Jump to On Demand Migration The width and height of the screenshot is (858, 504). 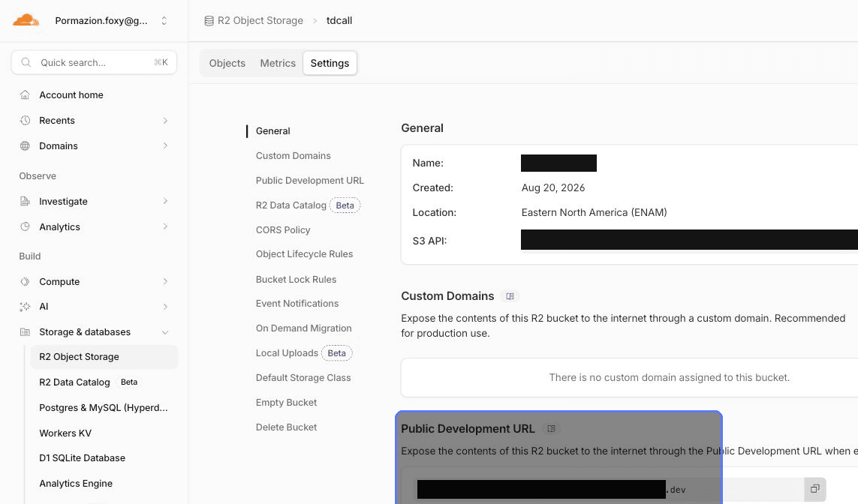(304, 328)
